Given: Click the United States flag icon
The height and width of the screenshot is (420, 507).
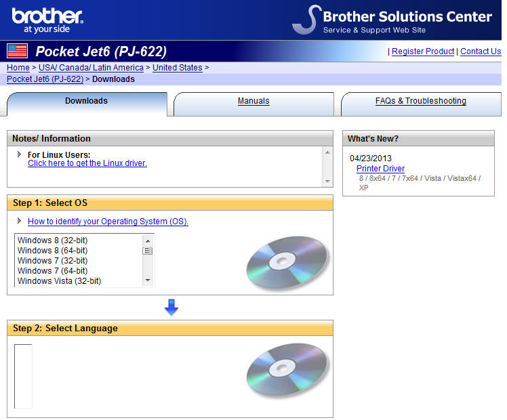Looking at the screenshot, I should pyautogui.click(x=17, y=51).
